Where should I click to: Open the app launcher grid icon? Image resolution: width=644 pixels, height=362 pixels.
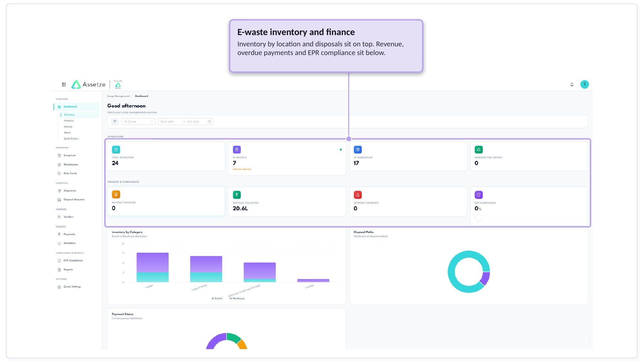point(64,84)
